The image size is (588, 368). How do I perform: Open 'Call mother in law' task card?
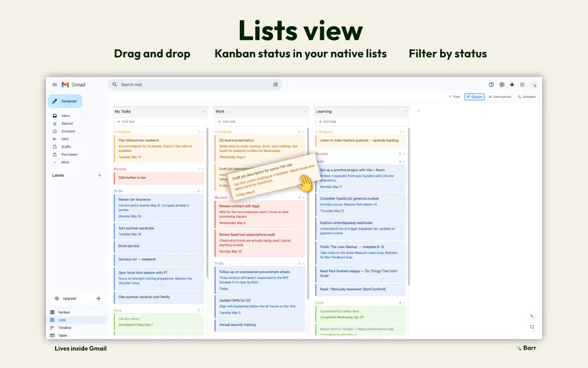(x=159, y=178)
